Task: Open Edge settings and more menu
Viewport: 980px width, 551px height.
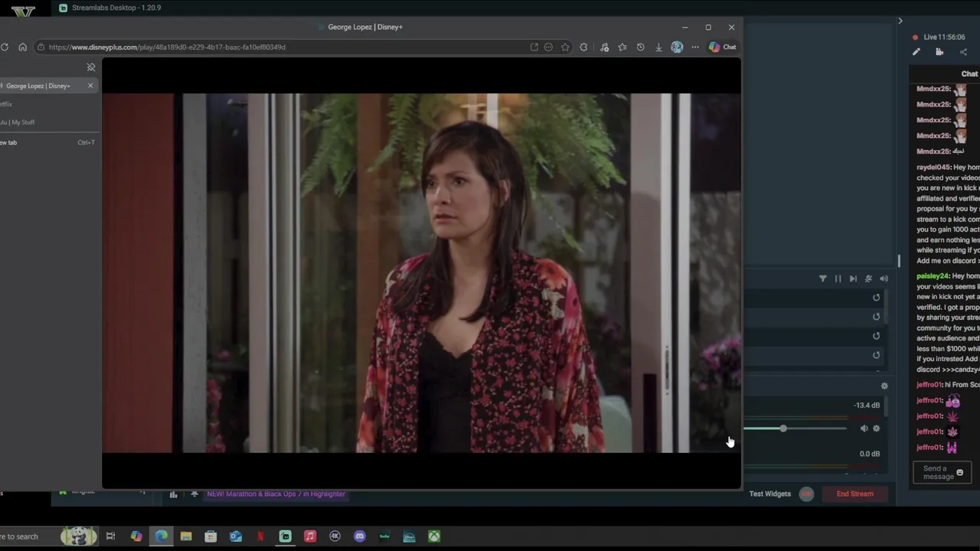Action: click(x=695, y=47)
